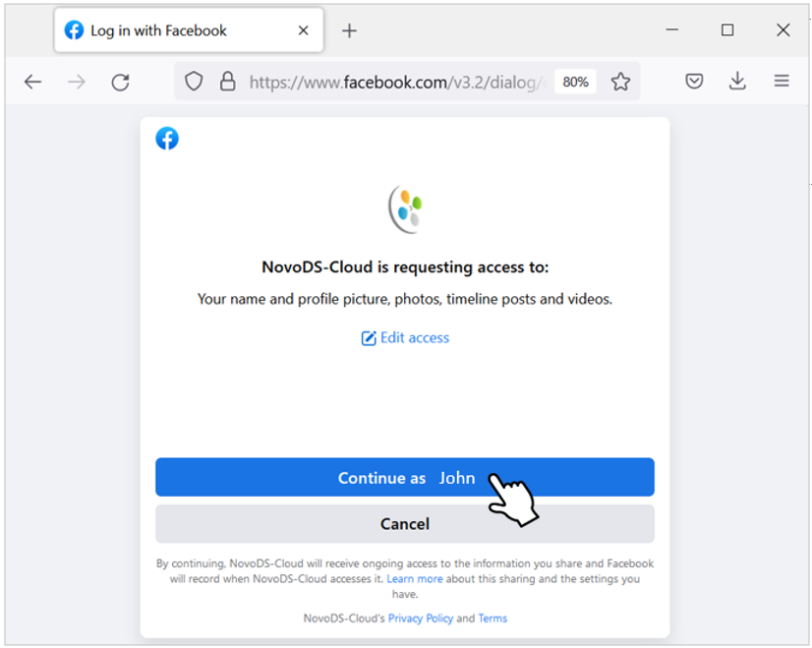
Task: Open the downloads panel icon
Action: [737, 81]
